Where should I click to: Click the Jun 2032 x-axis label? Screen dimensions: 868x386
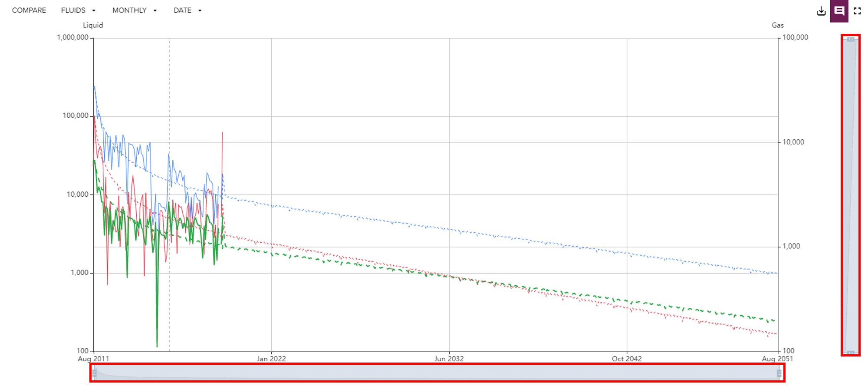pyautogui.click(x=449, y=359)
